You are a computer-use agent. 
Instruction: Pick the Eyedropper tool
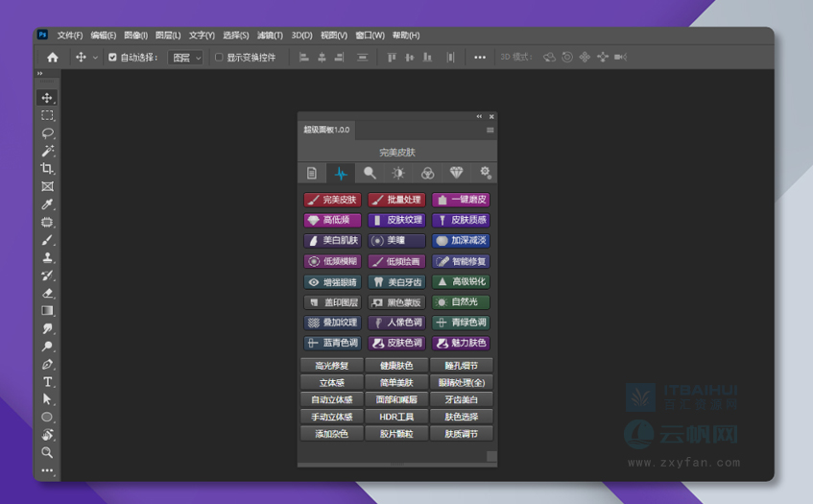tap(47, 204)
